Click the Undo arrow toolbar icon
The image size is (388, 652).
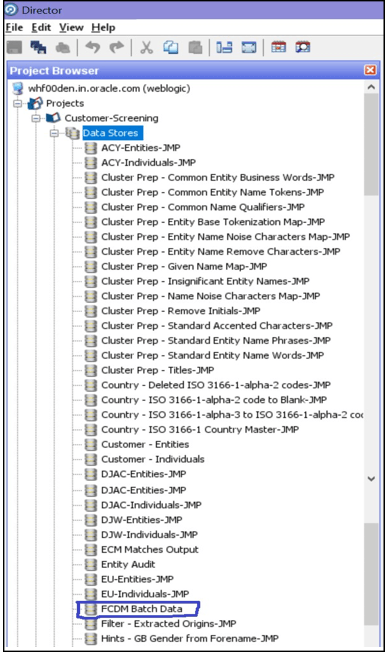pos(93,47)
